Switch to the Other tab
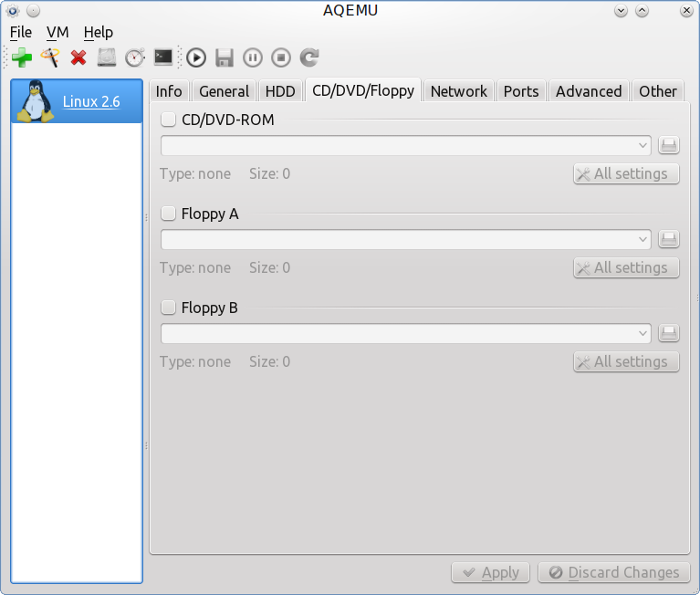Screen dimensions: 700x595 coord(658,91)
